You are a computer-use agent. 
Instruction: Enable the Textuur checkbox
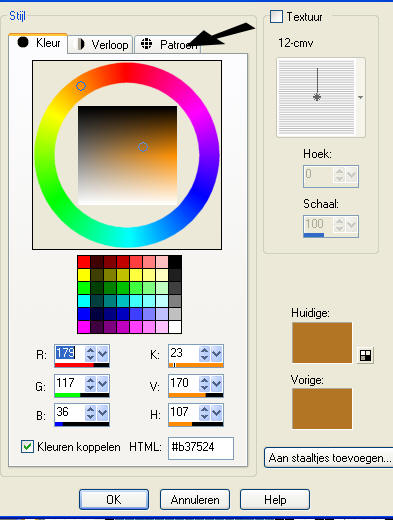coord(276,16)
